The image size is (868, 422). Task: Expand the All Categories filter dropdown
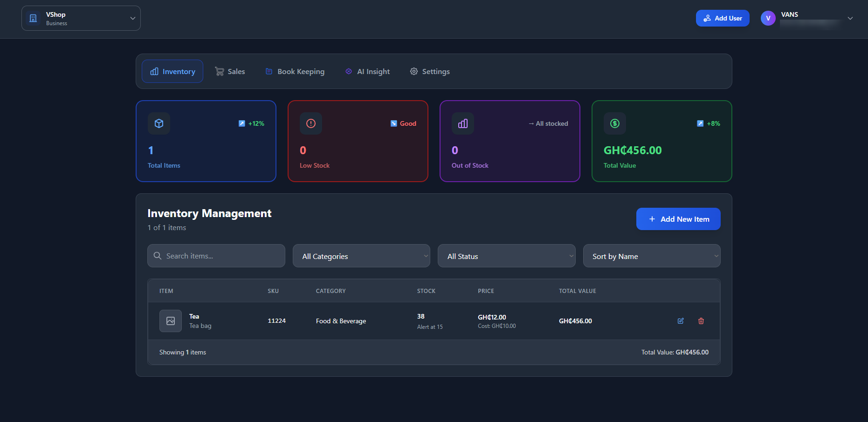[x=361, y=256]
